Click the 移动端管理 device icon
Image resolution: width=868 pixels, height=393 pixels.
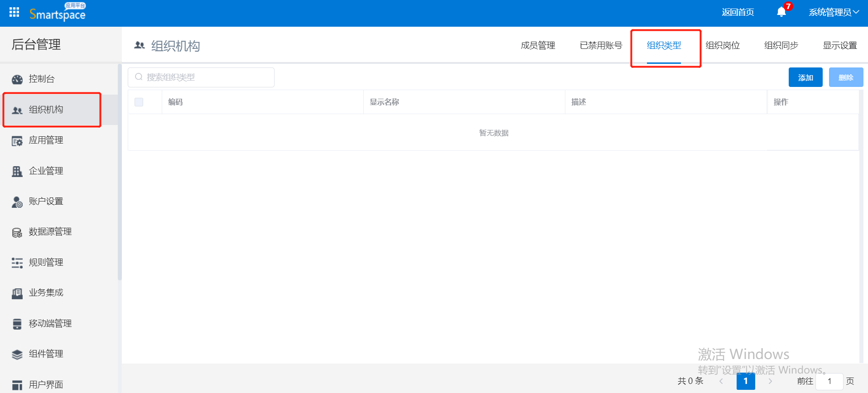(x=17, y=324)
